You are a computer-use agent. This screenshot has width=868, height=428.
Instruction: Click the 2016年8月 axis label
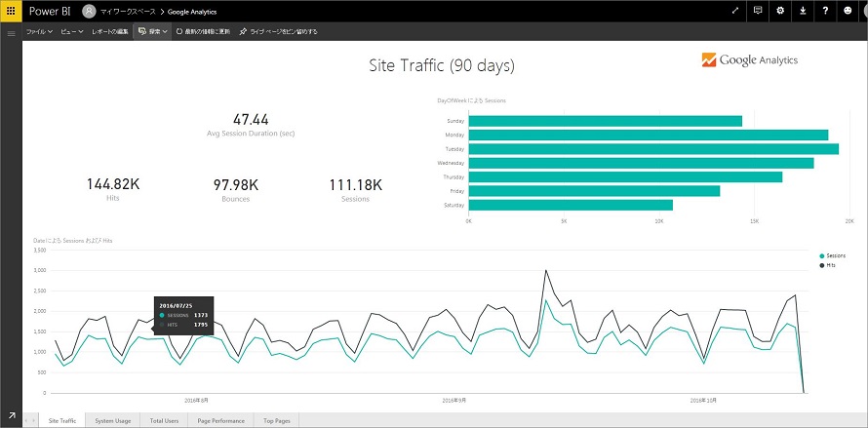(x=196, y=399)
